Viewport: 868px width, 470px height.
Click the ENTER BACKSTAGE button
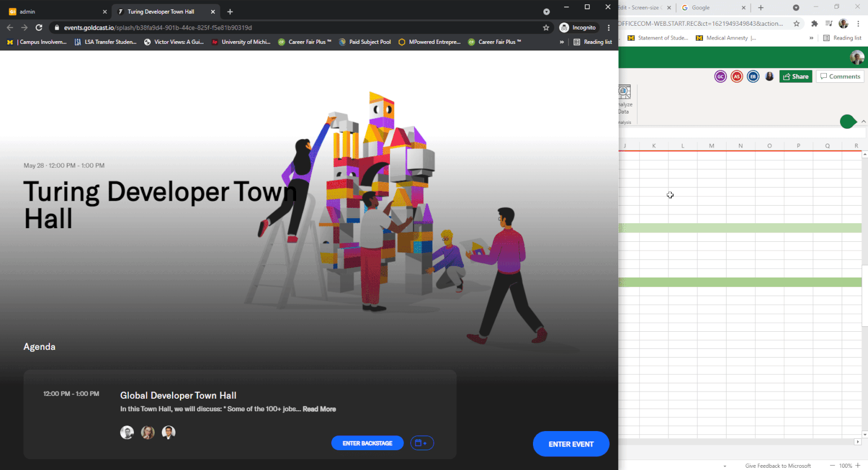(367, 443)
